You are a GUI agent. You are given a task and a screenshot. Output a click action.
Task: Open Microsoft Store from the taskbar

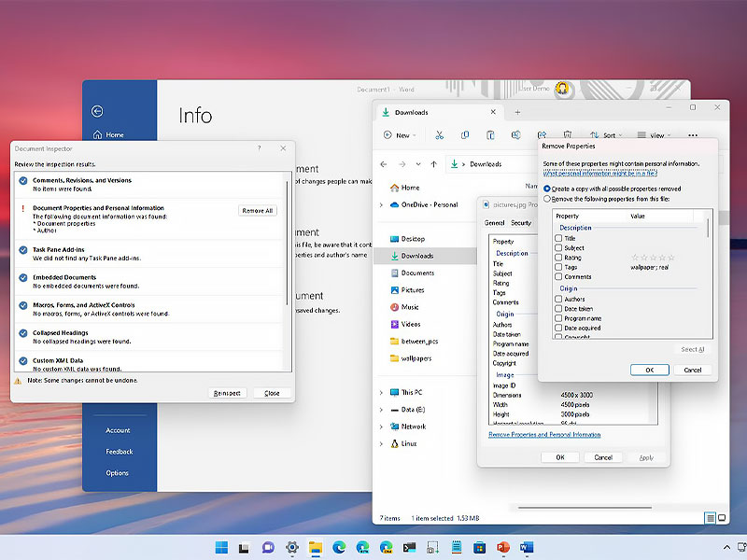click(480, 548)
